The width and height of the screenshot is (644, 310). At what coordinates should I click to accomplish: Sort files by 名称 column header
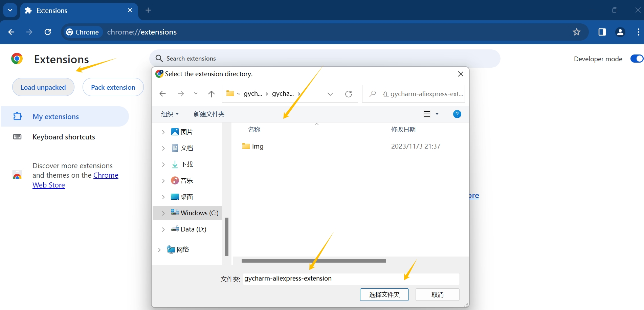click(254, 130)
